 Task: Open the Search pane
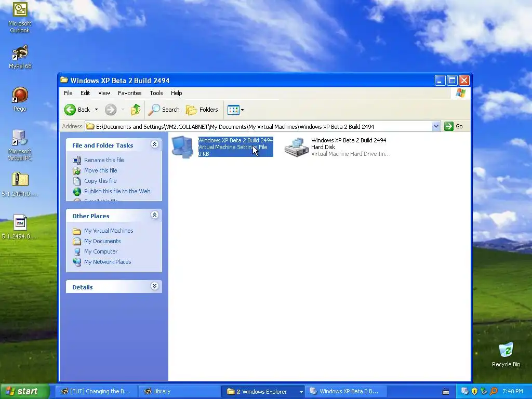164,110
